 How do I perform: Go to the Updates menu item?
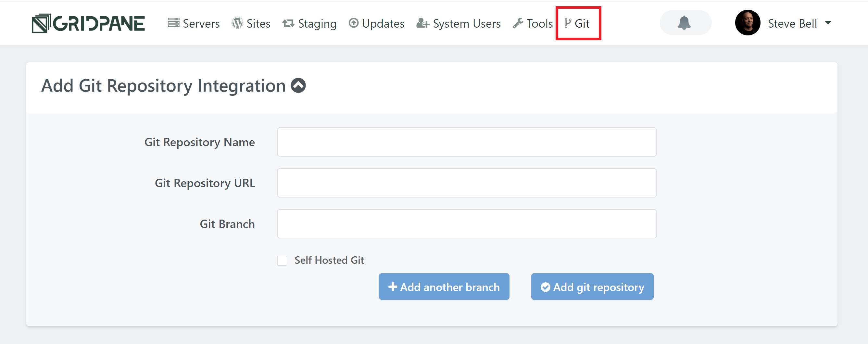tap(383, 24)
